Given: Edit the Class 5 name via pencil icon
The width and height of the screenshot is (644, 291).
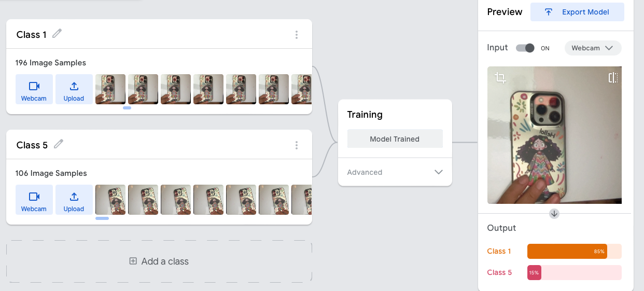Looking at the screenshot, I should click(59, 144).
